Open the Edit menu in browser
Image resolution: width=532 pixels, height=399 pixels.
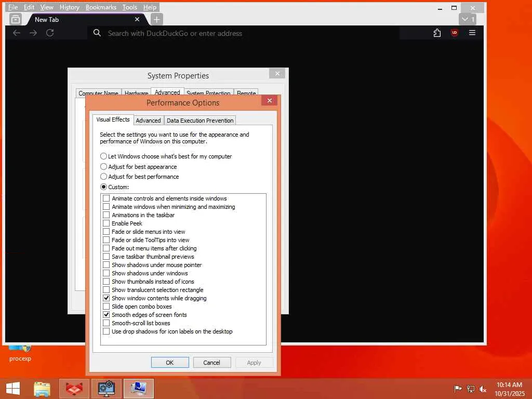29,7
